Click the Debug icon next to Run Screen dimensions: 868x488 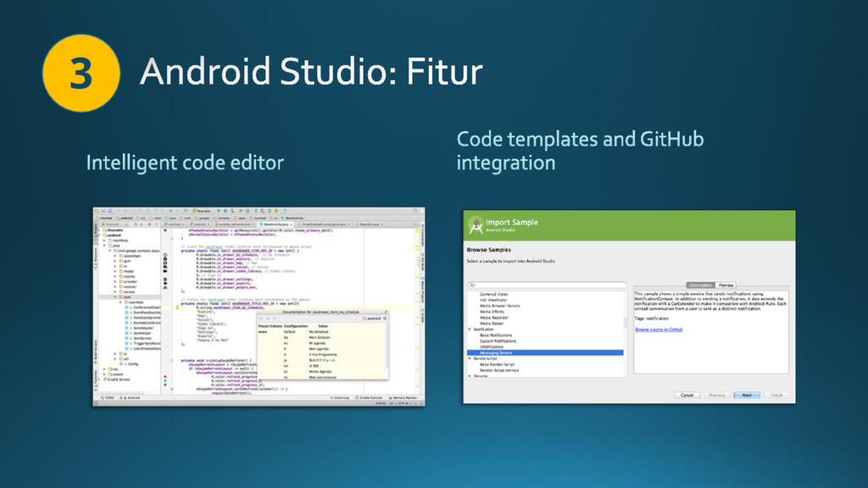click(x=225, y=211)
